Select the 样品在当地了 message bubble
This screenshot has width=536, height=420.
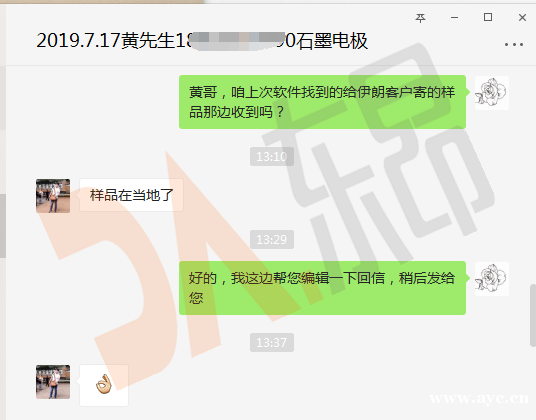pos(131,195)
